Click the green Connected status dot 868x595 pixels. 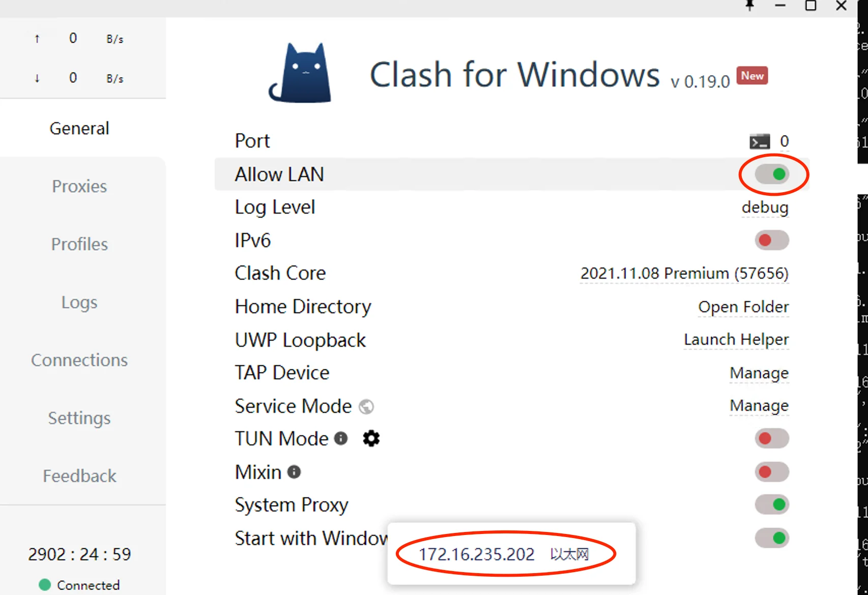[x=45, y=585]
